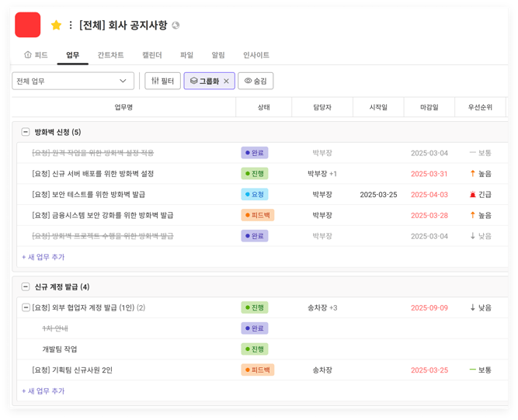This screenshot has width=518, height=420.
Task: Open the 캘린더 tab
Action: (152, 55)
